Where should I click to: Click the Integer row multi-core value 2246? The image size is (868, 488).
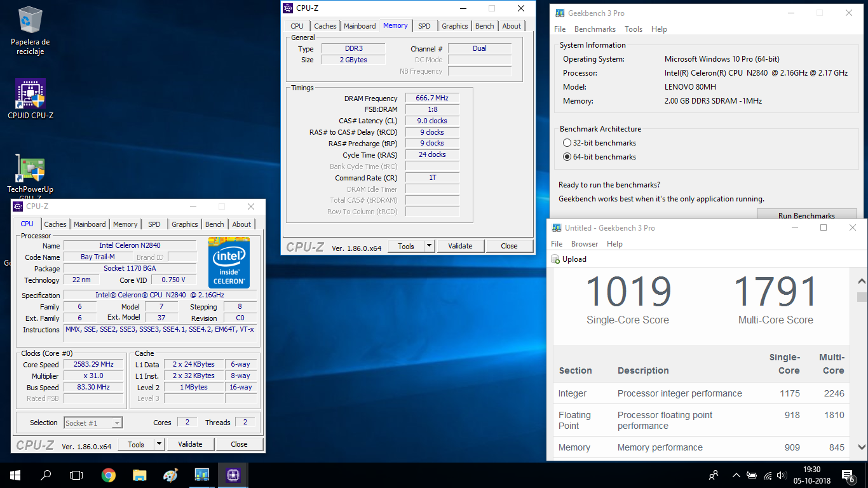(x=834, y=393)
